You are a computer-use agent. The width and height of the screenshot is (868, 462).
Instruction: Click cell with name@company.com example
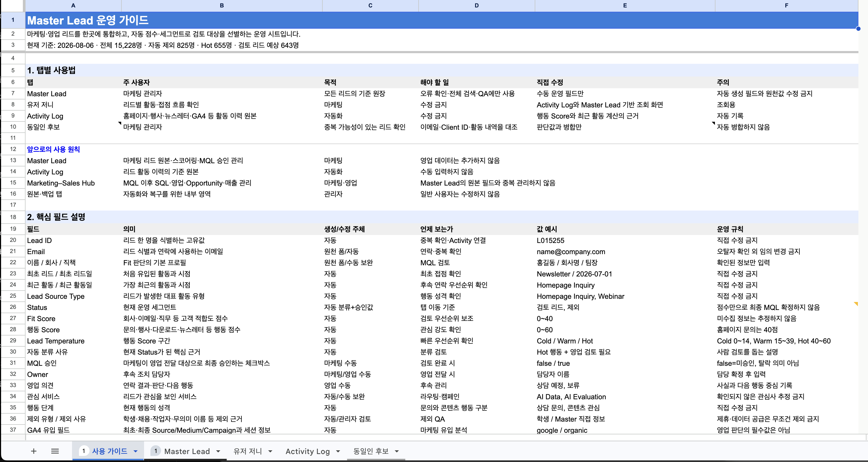[x=625, y=251]
